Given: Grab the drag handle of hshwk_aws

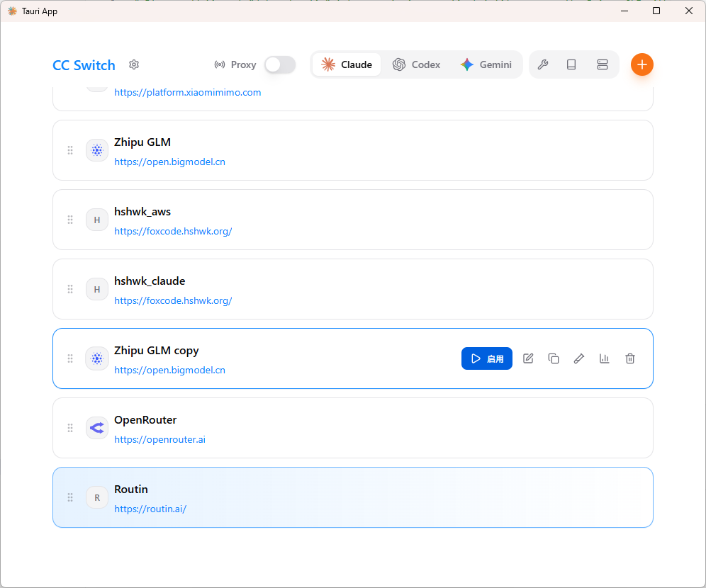Looking at the screenshot, I should point(70,220).
